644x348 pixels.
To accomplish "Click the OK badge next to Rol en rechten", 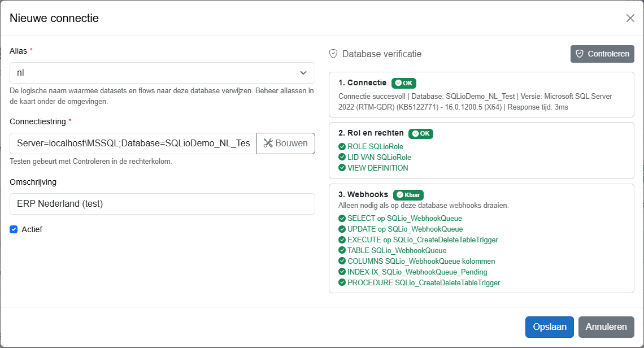I will point(421,133).
